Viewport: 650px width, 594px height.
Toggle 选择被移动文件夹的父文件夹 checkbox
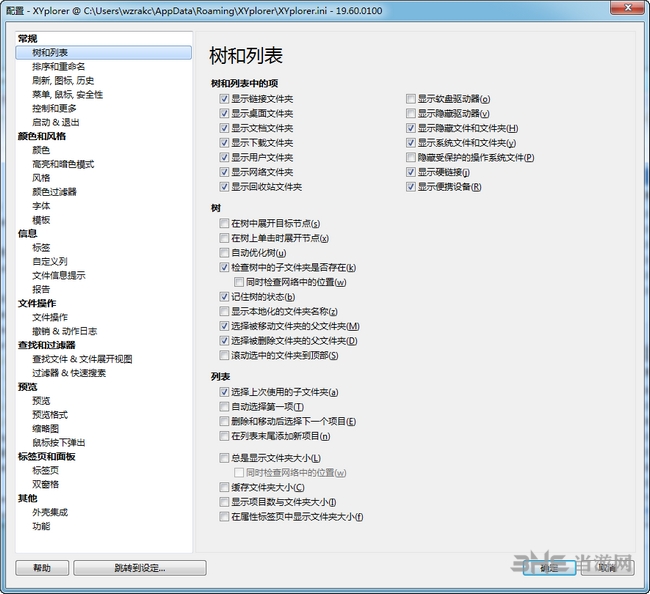tap(224, 326)
